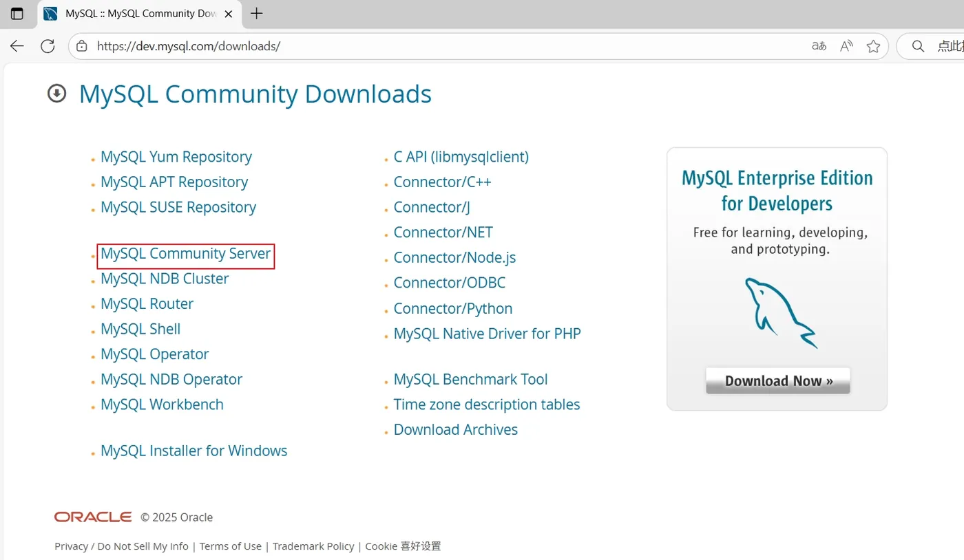Open C API (libmysqlclient) link
Viewport: 964px width, 560px height.
461,157
